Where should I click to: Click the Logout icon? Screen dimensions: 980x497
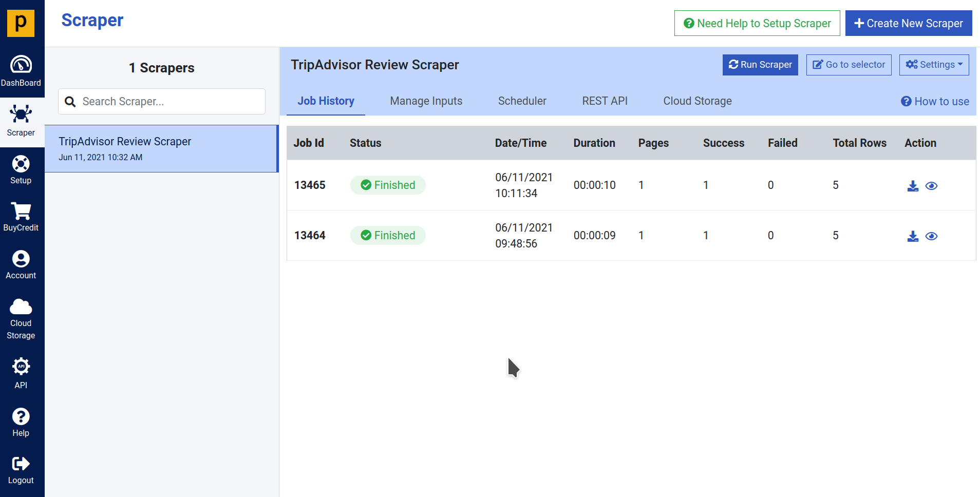pos(21,464)
